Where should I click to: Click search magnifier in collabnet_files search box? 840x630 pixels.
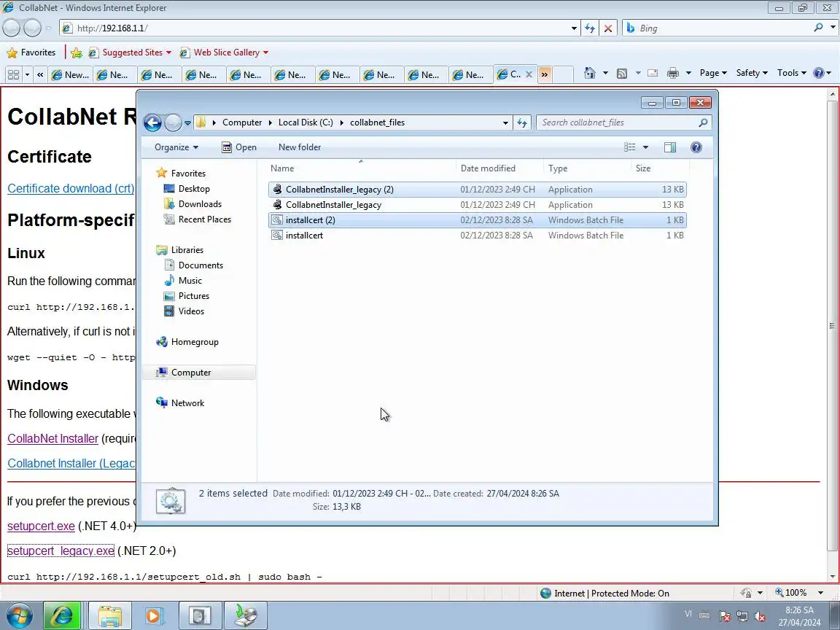point(703,122)
